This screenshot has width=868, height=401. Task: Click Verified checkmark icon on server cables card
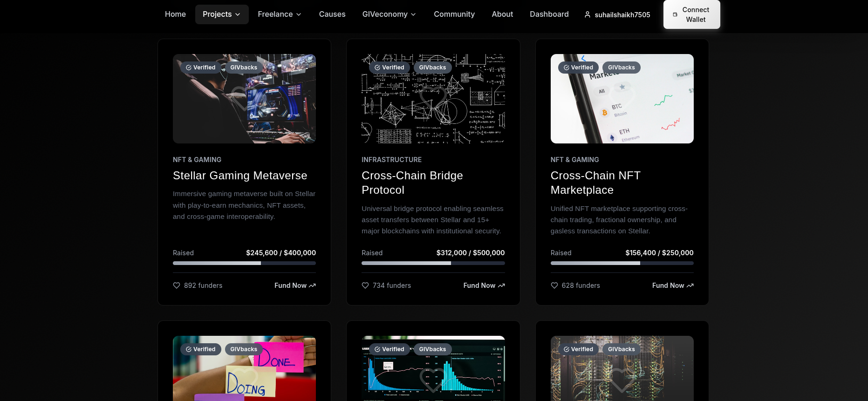coord(567,349)
